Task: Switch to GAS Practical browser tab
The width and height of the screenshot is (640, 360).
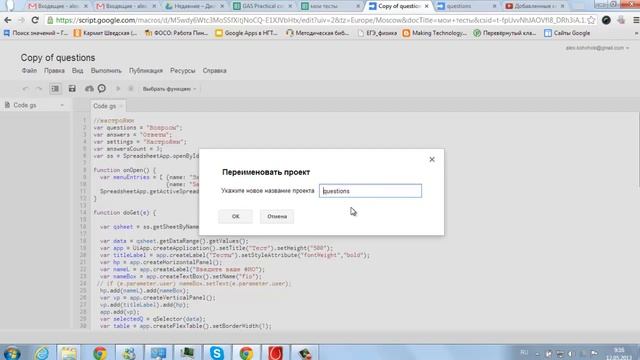Action: (x=262, y=6)
